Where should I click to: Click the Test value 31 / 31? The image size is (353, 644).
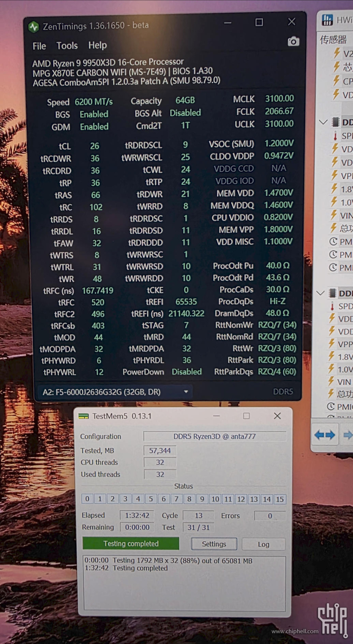tap(198, 528)
